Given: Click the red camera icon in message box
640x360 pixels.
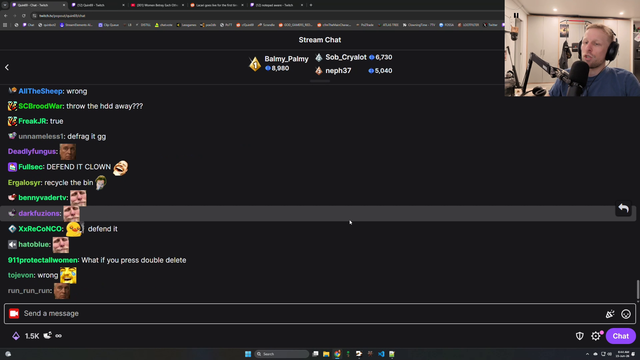Looking at the screenshot, I should (x=14, y=313).
